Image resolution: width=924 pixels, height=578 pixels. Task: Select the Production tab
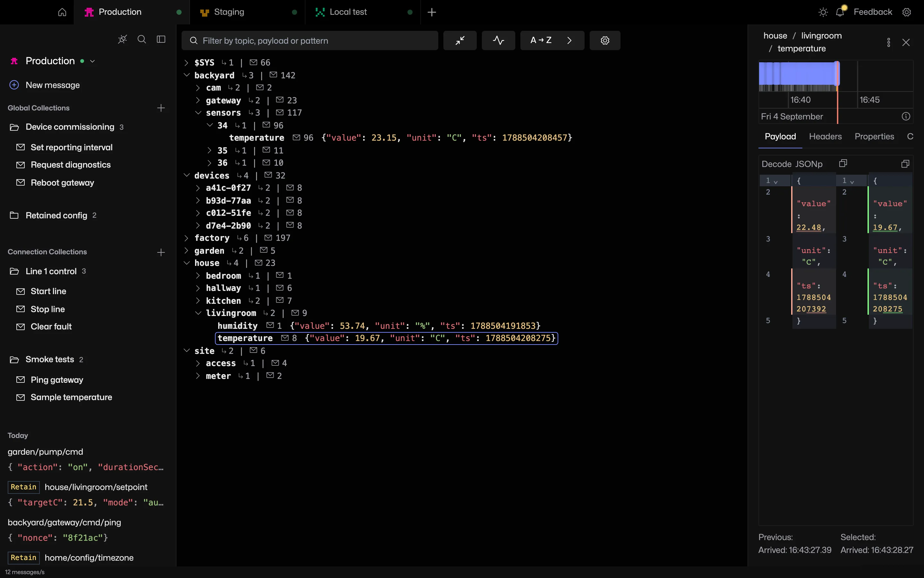tap(131, 12)
